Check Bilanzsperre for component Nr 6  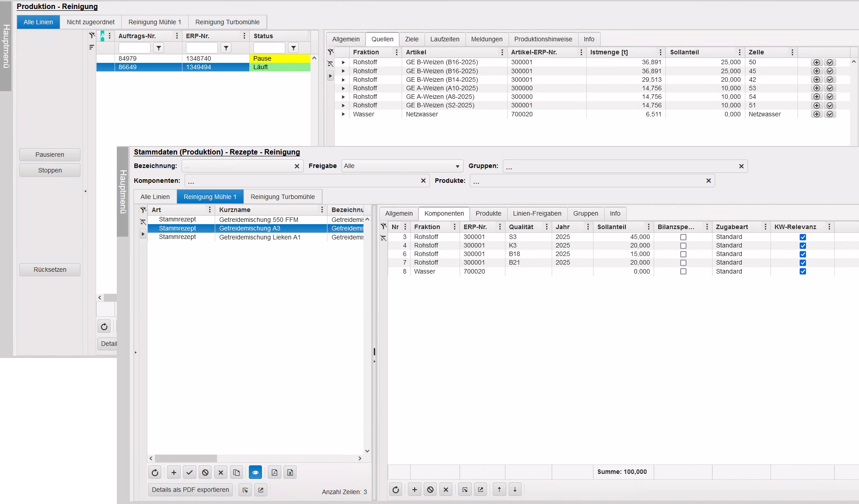683,254
